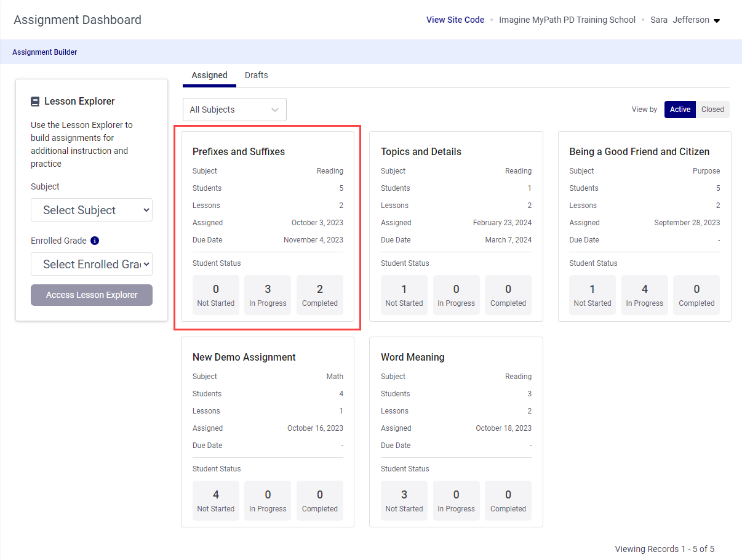The width and height of the screenshot is (742, 560).
Task: Switch to the Drafts tab
Action: pos(256,75)
